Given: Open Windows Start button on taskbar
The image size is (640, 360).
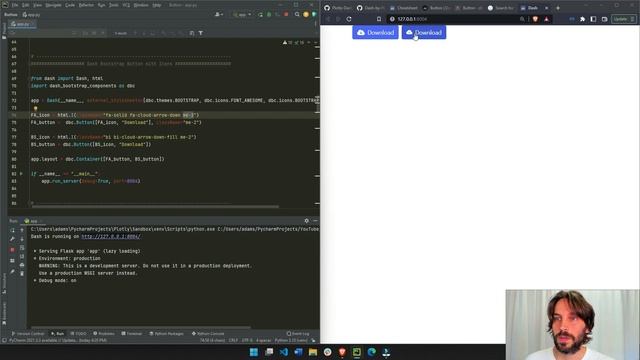Looking at the screenshot, I should 253,352.
